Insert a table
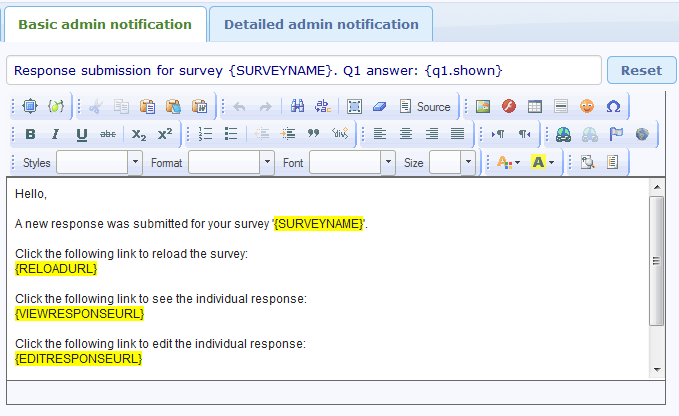Image resolution: width=679 pixels, height=416 pixels. tap(535, 106)
